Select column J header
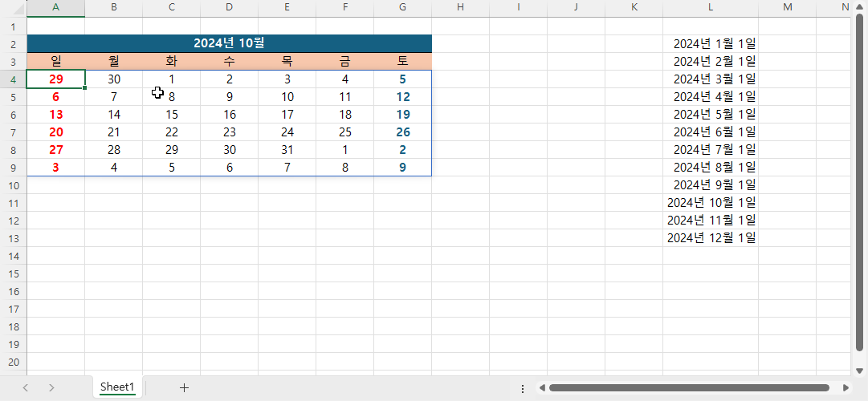 (x=577, y=8)
